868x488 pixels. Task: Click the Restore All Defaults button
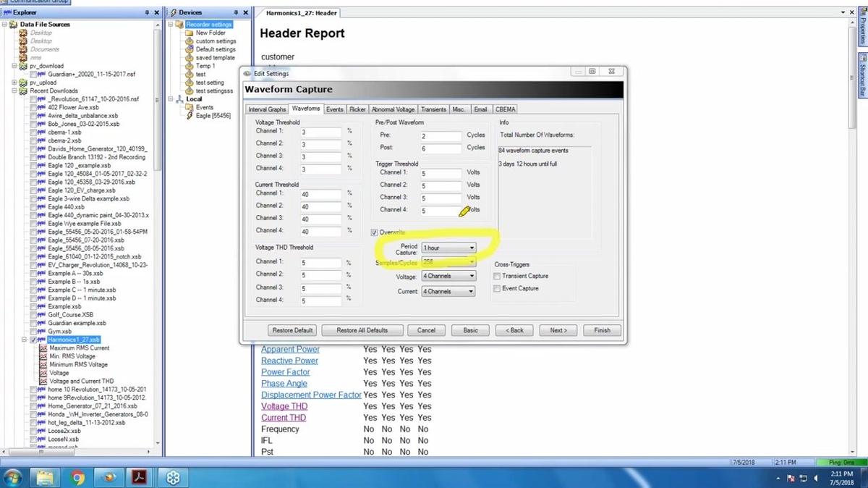tap(362, 330)
